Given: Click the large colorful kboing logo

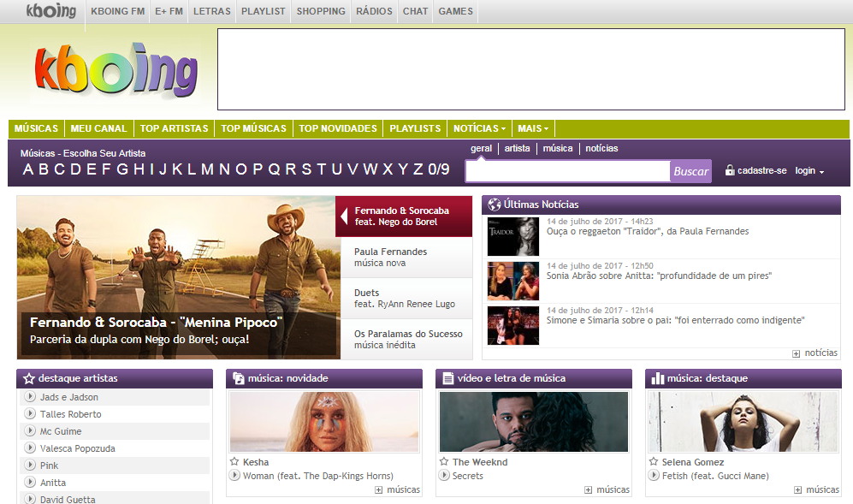Looking at the screenshot, I should [116, 69].
